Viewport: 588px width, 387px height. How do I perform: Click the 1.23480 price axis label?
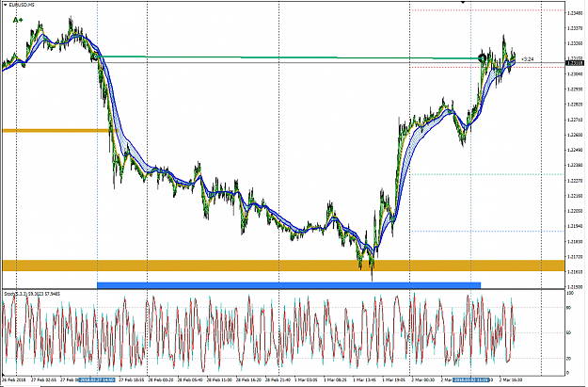point(575,13)
